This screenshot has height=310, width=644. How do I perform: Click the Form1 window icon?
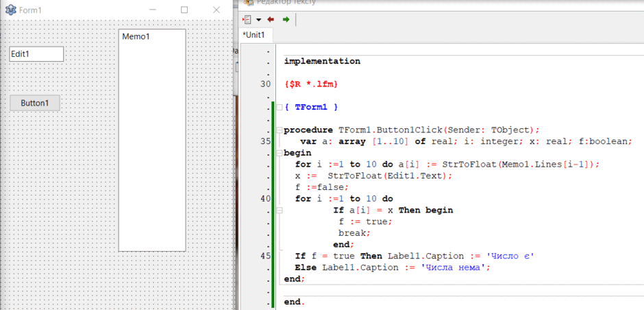[x=10, y=10]
